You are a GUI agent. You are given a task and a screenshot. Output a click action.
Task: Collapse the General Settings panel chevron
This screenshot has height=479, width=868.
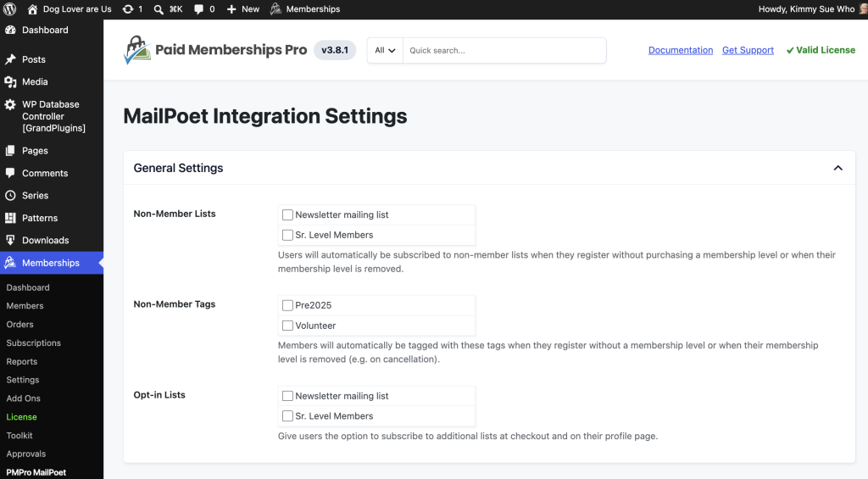[x=837, y=168]
